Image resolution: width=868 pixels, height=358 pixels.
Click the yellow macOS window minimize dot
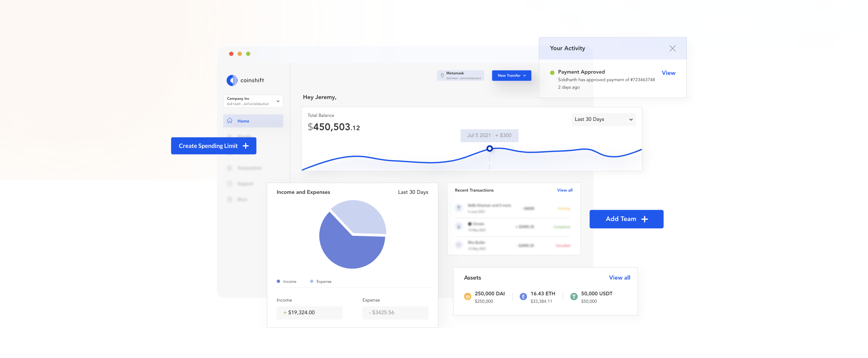tap(240, 54)
